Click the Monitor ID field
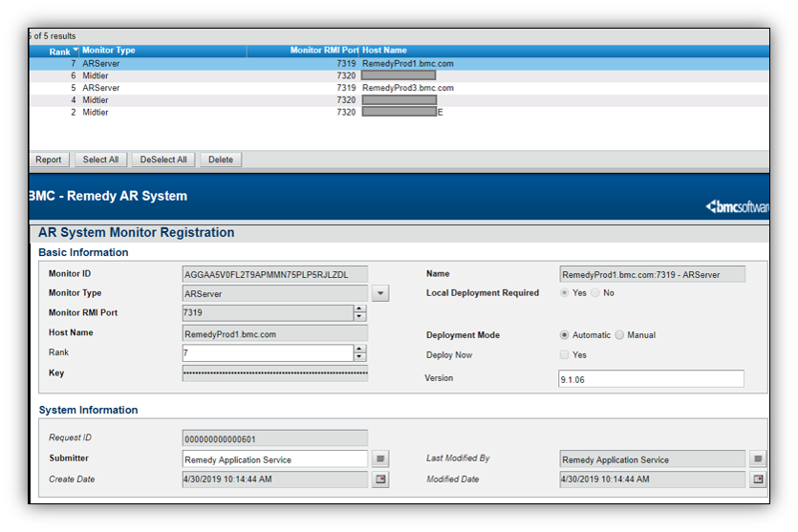The width and height of the screenshot is (798, 532). tap(275, 274)
